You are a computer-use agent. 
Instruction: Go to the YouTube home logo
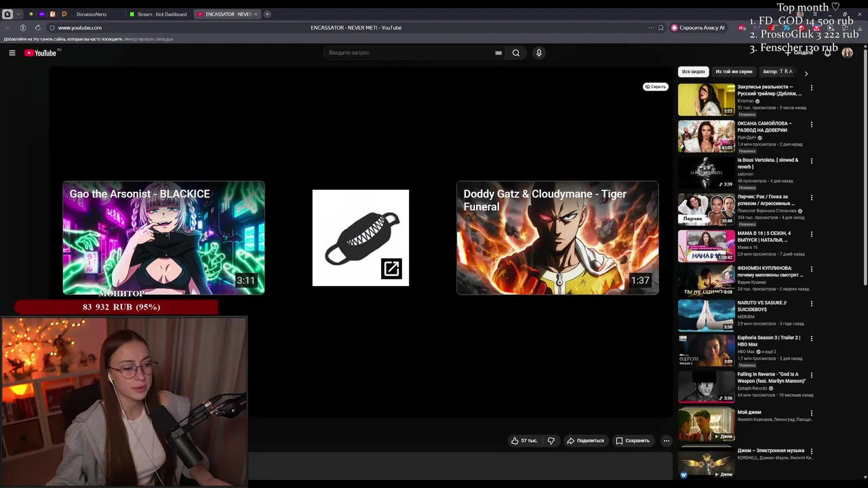[x=41, y=53]
